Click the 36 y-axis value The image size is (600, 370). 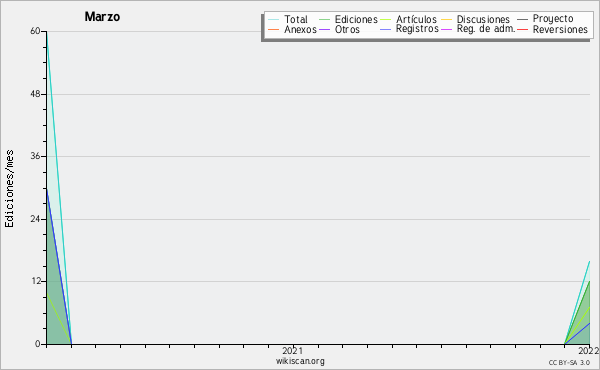tap(36, 156)
